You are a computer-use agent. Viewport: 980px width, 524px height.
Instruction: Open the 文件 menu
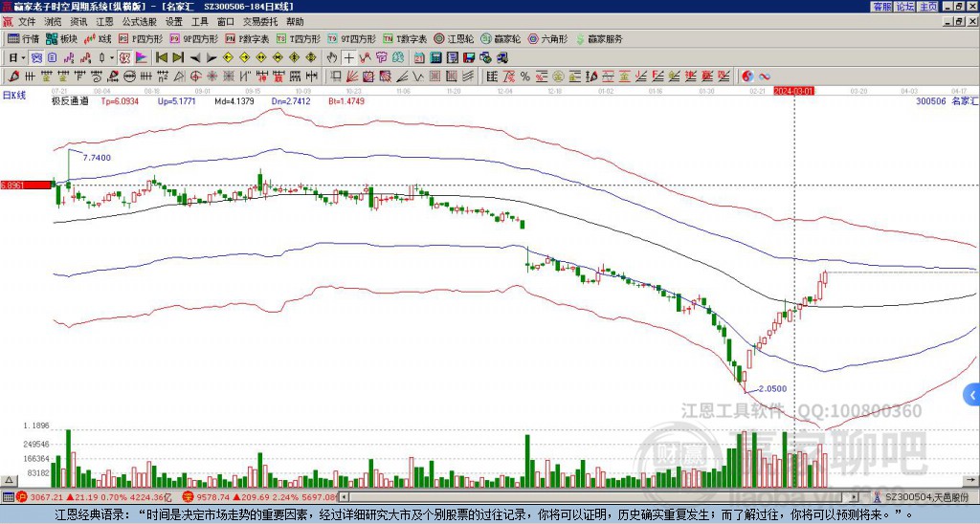click(x=27, y=22)
